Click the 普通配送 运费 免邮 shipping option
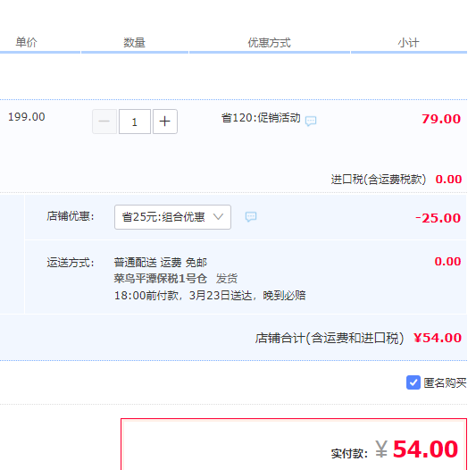 (x=160, y=262)
